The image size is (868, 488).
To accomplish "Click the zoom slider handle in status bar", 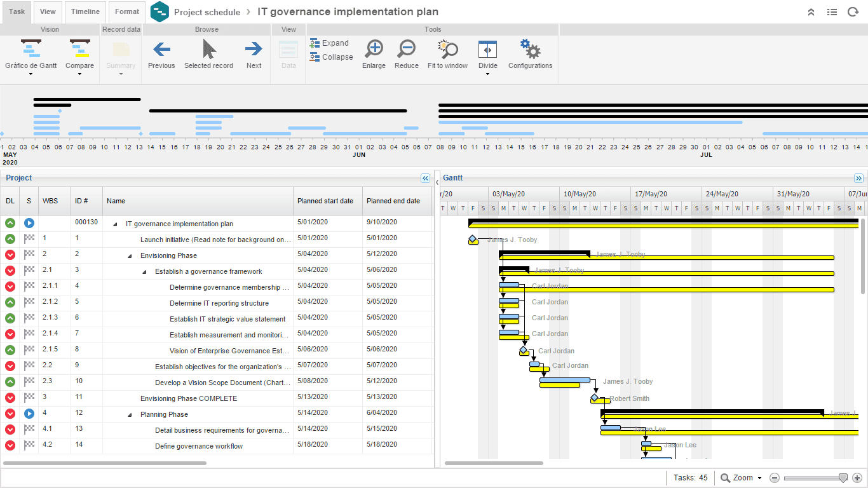I will (x=843, y=478).
